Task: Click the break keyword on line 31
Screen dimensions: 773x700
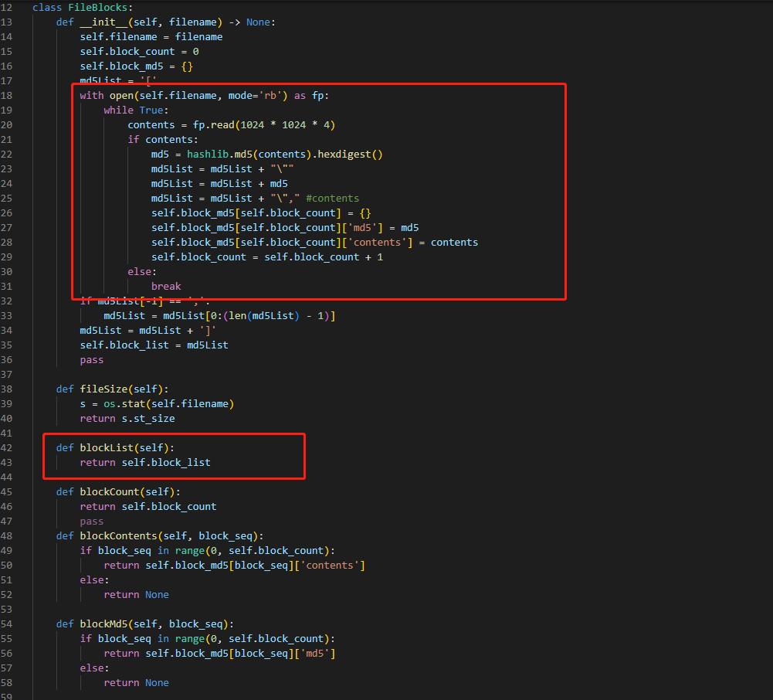Action: [x=165, y=286]
